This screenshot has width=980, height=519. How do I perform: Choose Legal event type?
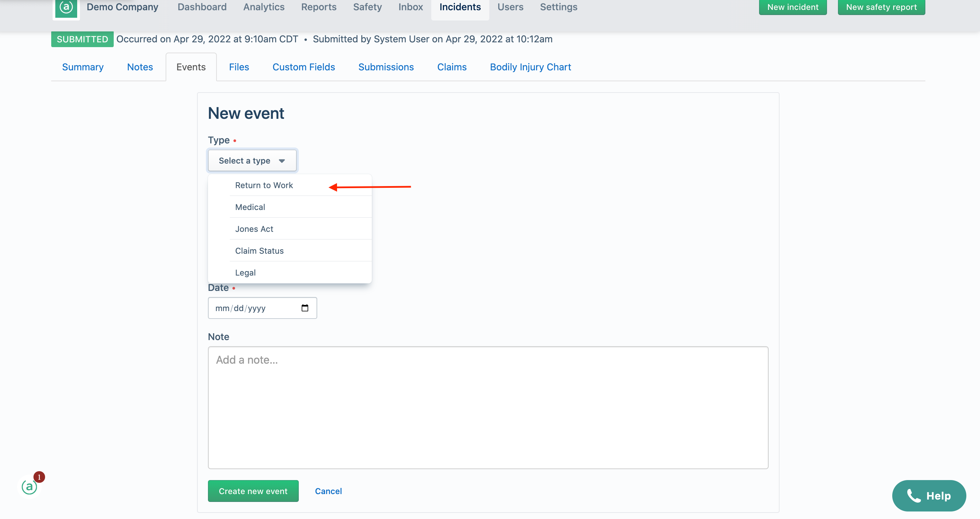click(x=290, y=272)
